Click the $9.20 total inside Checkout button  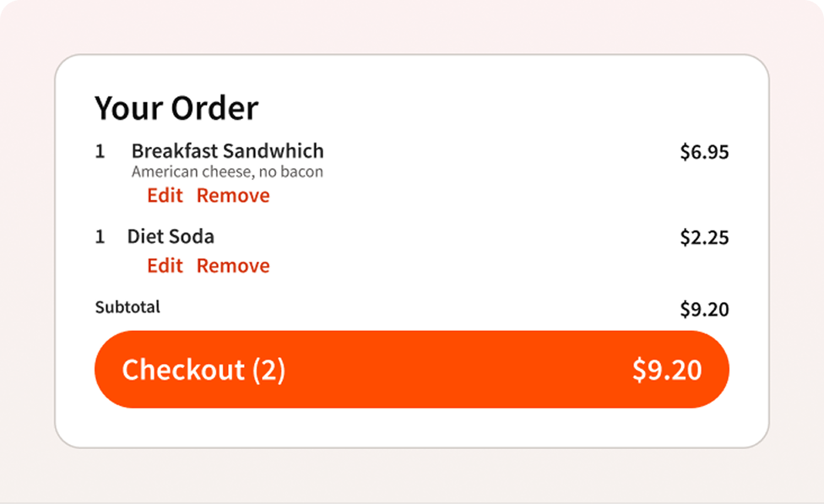pyautogui.click(x=667, y=370)
